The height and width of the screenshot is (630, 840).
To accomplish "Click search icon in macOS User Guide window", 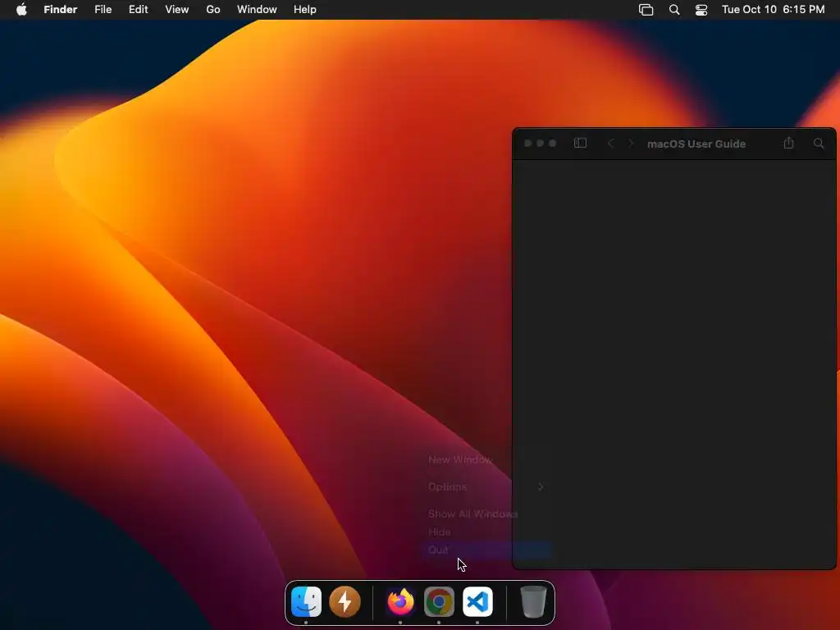I will [x=819, y=143].
